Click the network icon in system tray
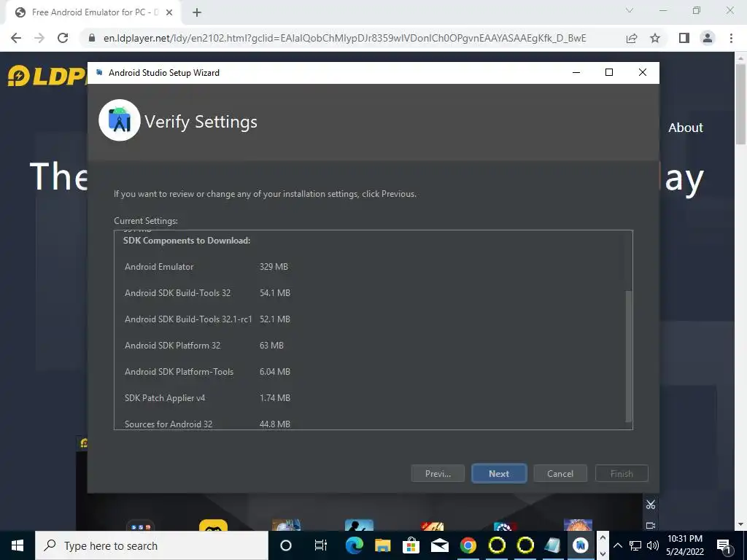The width and height of the screenshot is (747, 560). click(635, 545)
